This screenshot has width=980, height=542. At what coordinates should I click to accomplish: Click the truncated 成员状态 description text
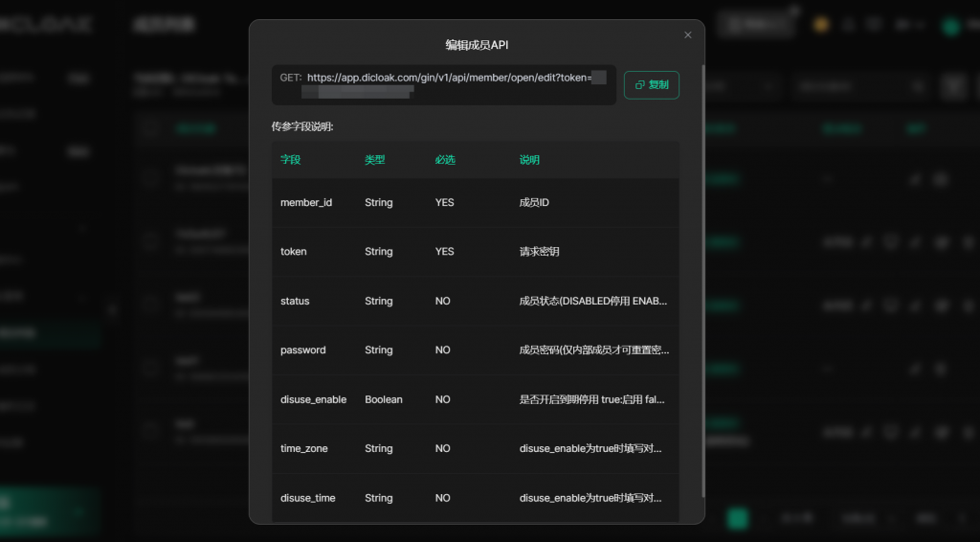592,301
